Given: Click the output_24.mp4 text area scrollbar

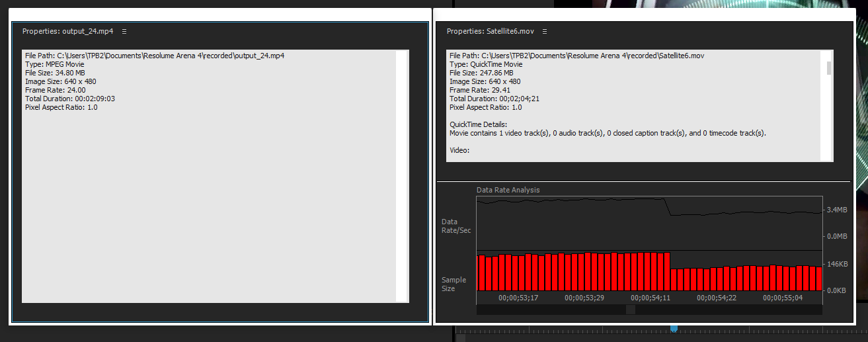Looking at the screenshot, I should pos(400,176).
